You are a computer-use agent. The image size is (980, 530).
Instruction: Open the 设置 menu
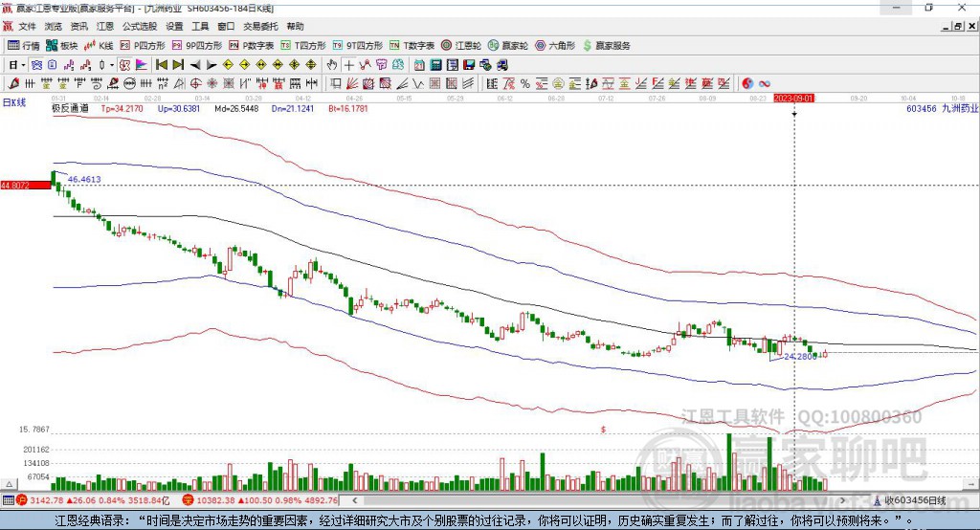pyautogui.click(x=174, y=26)
